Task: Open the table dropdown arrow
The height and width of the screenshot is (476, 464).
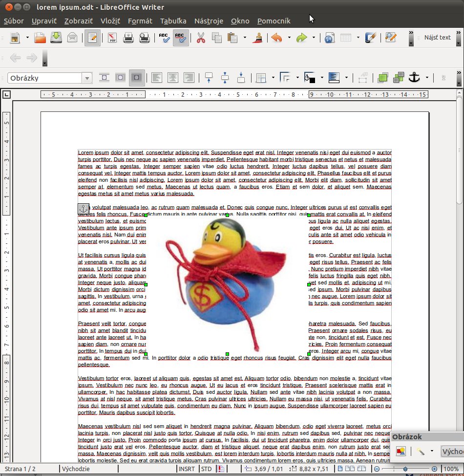Action: (x=358, y=38)
